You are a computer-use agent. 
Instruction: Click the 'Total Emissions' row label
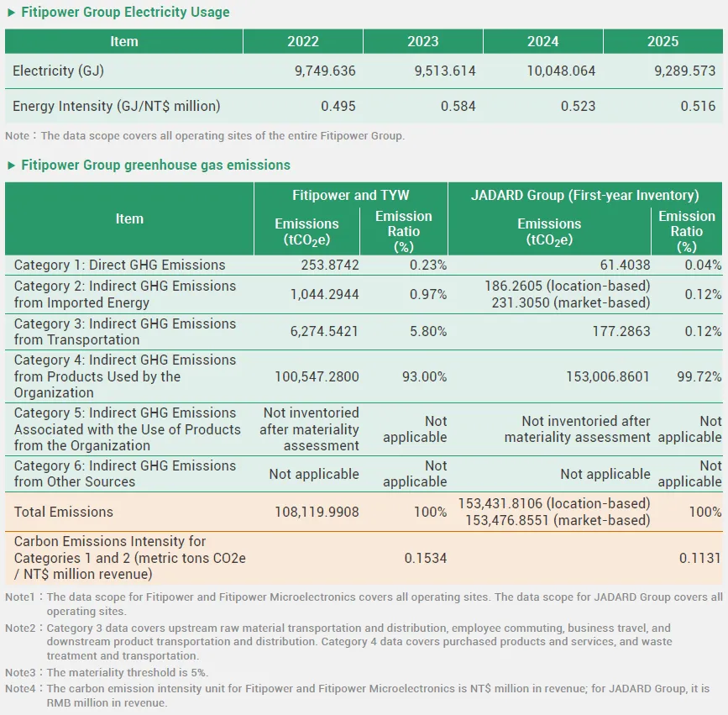pyautogui.click(x=64, y=512)
